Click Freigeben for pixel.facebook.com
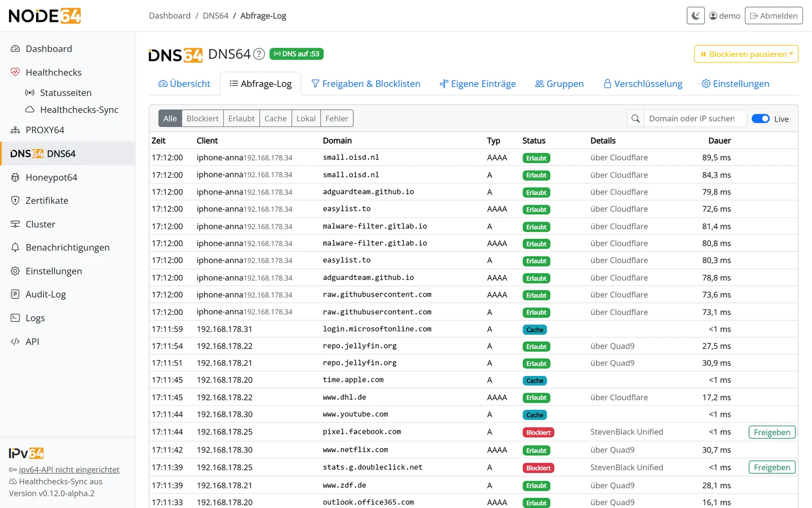The height and width of the screenshot is (508, 812). pos(772,432)
